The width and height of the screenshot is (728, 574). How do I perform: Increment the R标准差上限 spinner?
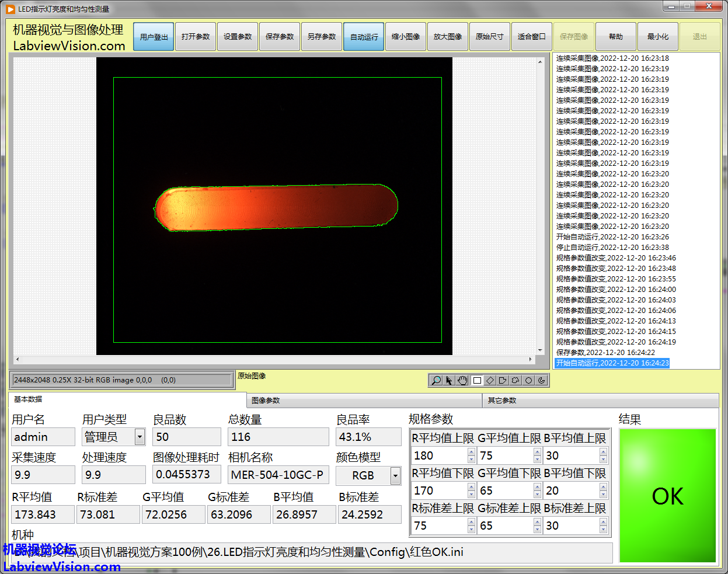tap(471, 522)
